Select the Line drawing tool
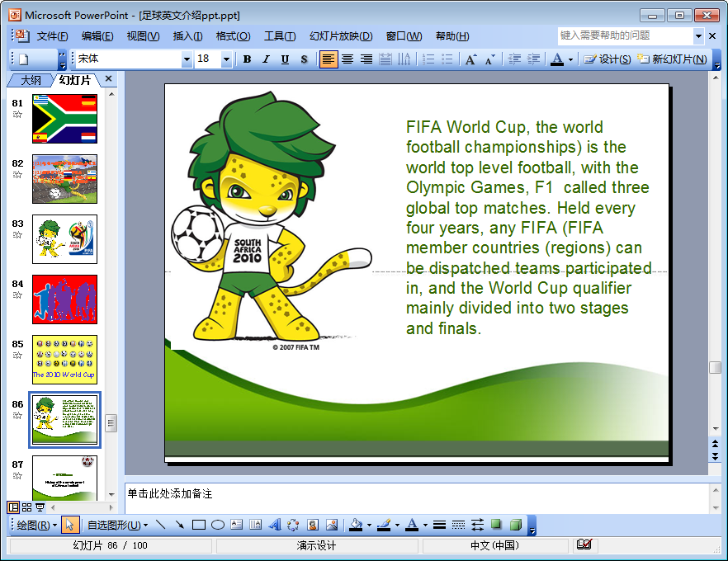The image size is (728, 561). (x=161, y=525)
